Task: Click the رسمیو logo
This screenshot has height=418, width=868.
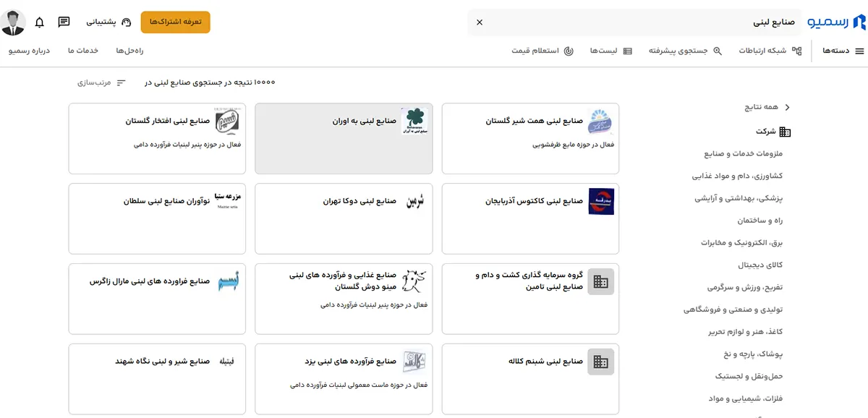Action: 836,22
